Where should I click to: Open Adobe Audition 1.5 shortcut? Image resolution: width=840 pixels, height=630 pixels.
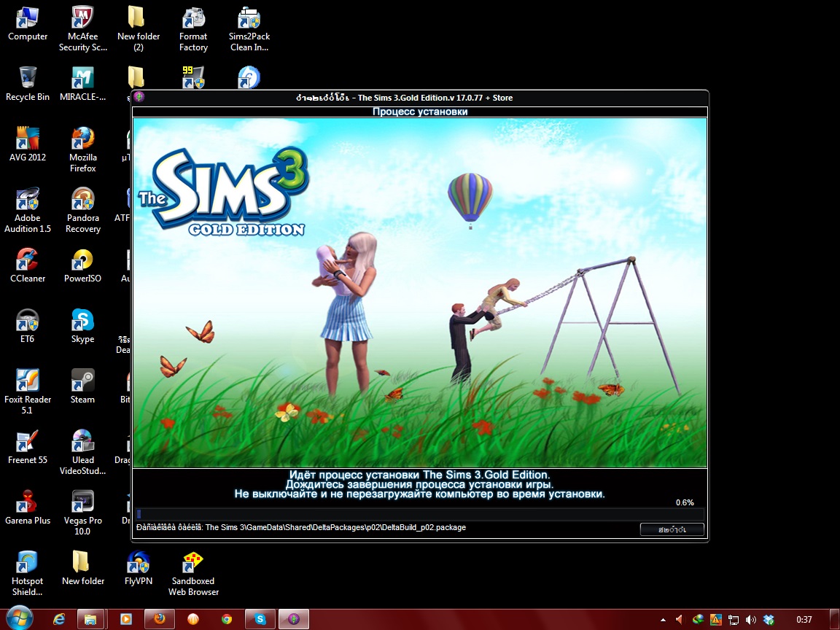(27, 211)
